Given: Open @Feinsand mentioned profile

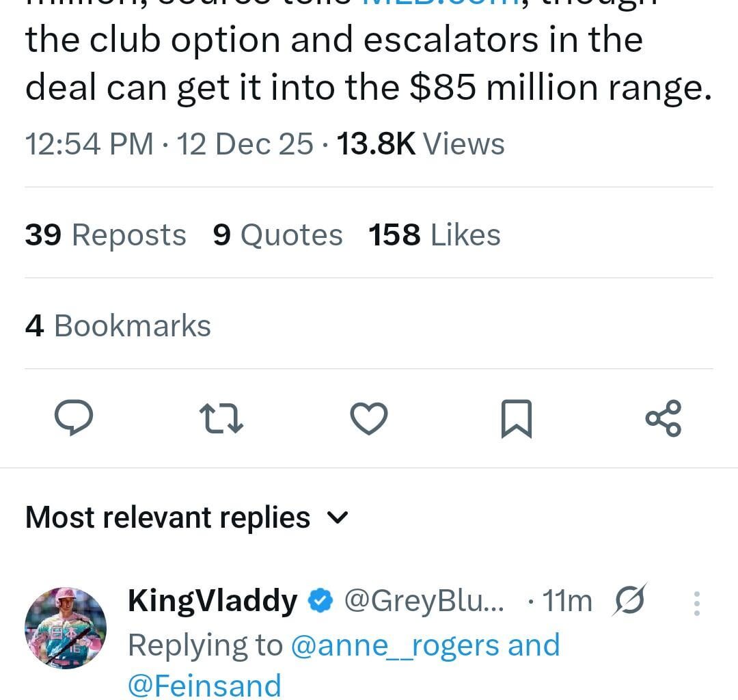Looking at the screenshot, I should [x=204, y=684].
